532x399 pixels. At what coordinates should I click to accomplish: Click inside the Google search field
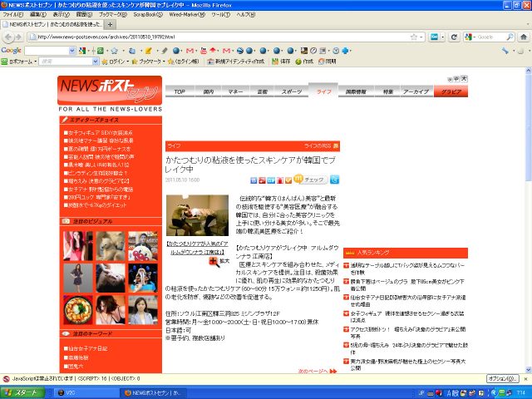click(499, 37)
